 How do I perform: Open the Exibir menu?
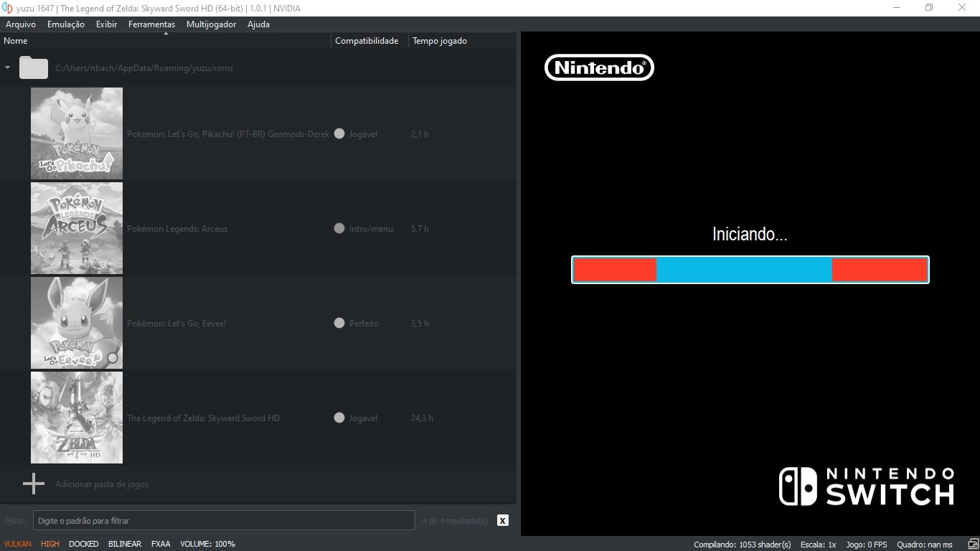pos(106,24)
